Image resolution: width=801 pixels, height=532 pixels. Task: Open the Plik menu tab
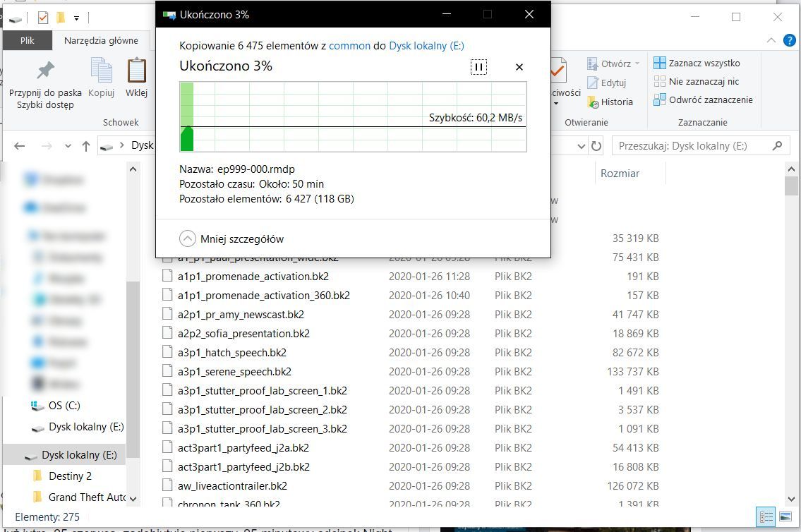point(27,40)
